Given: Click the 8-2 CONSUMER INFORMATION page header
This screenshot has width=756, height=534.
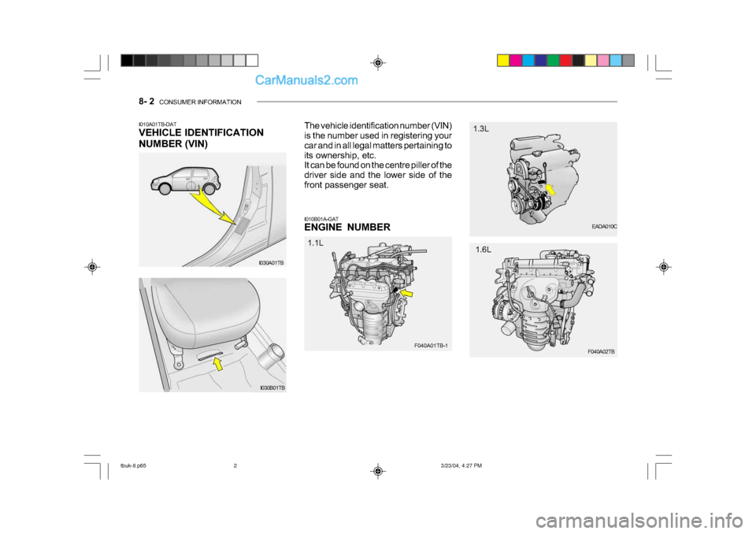Looking at the screenshot, I should tap(189, 102).
